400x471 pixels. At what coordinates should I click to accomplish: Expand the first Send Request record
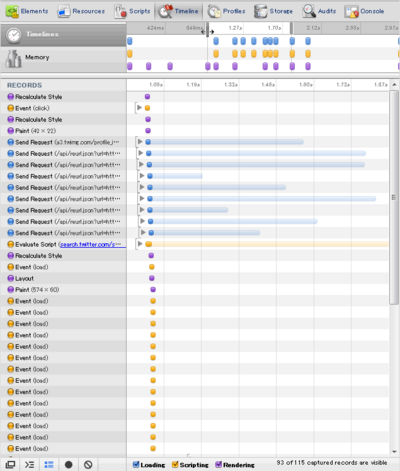(140, 142)
